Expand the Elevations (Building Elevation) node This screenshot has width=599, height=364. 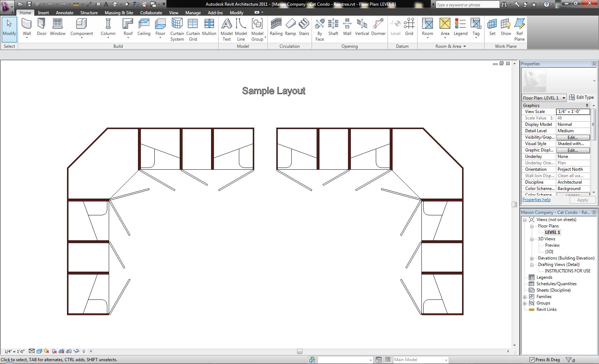coord(532,258)
